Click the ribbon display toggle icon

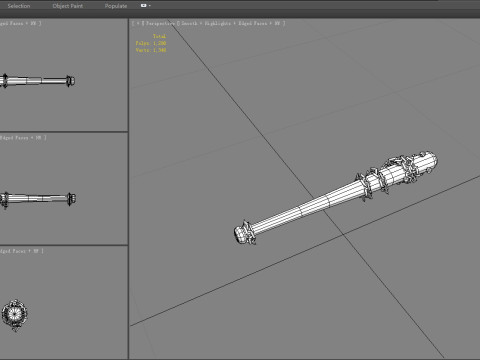(x=143, y=6)
